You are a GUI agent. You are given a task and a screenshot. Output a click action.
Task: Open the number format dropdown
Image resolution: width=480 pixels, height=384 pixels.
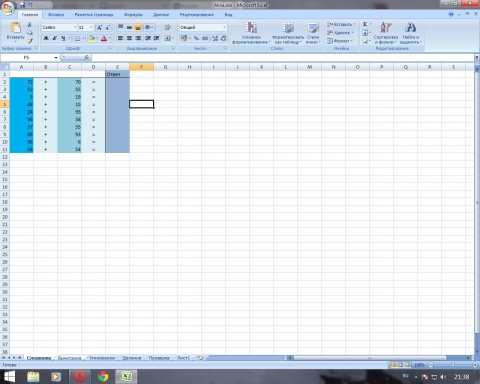(x=224, y=27)
